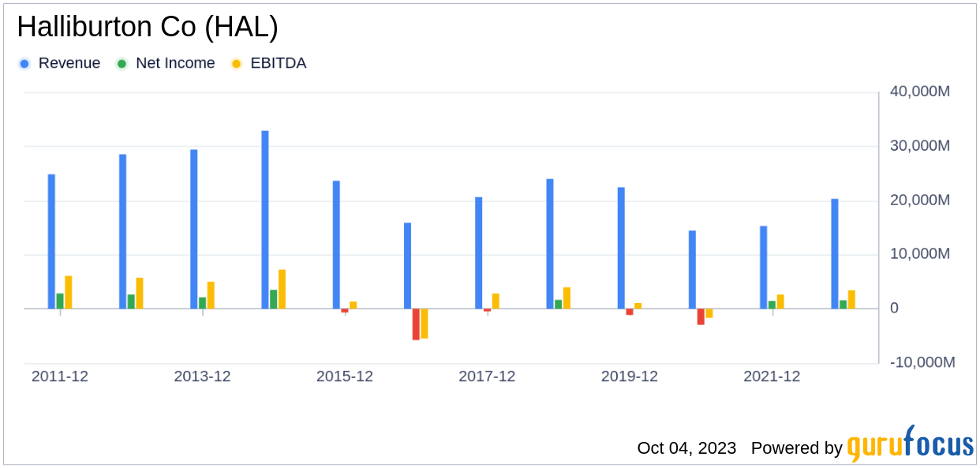Select the tallest blue revenue bar
This screenshot has width=980, height=468.
pyautogui.click(x=265, y=220)
